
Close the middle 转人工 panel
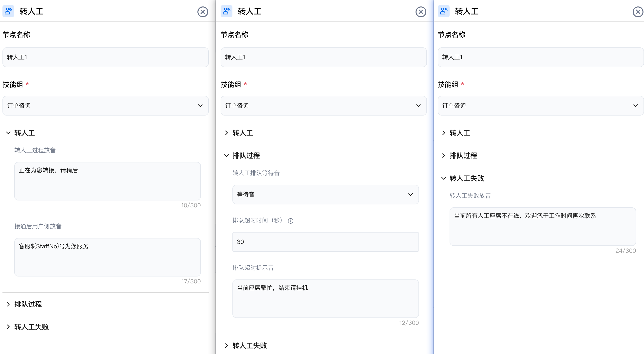(x=421, y=12)
